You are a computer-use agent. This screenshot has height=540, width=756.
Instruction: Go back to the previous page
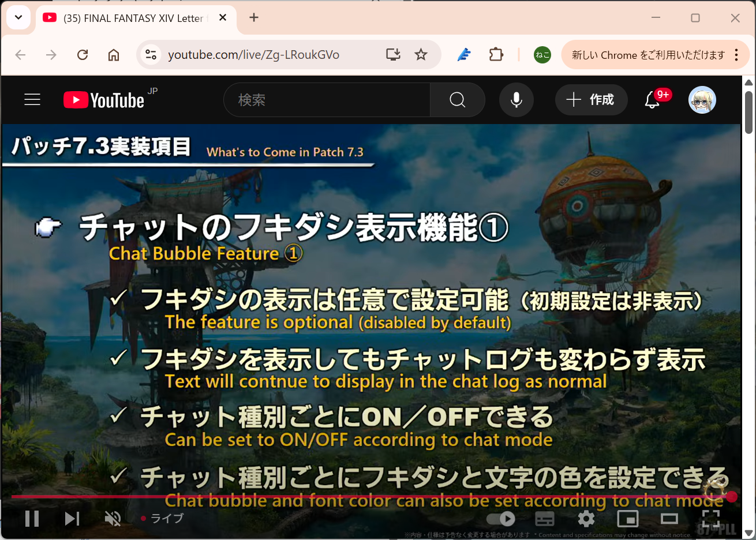[x=21, y=55]
